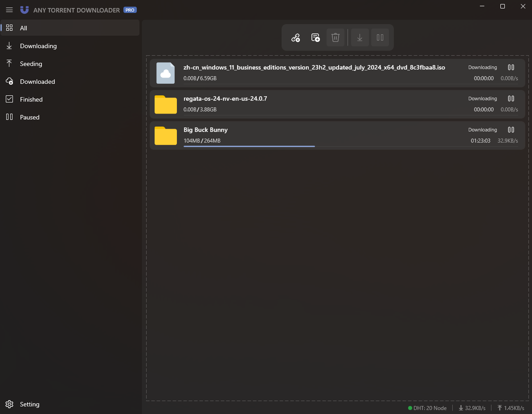Image resolution: width=532 pixels, height=414 pixels.
Task: Select the zh-cn_windows_11 ISO file name
Action: [x=314, y=67]
